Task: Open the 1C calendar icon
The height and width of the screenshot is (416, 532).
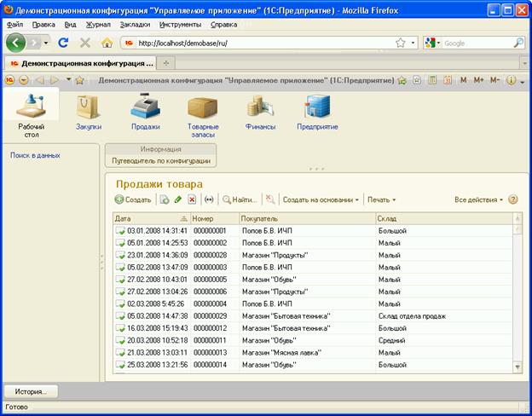Action: tap(448, 80)
